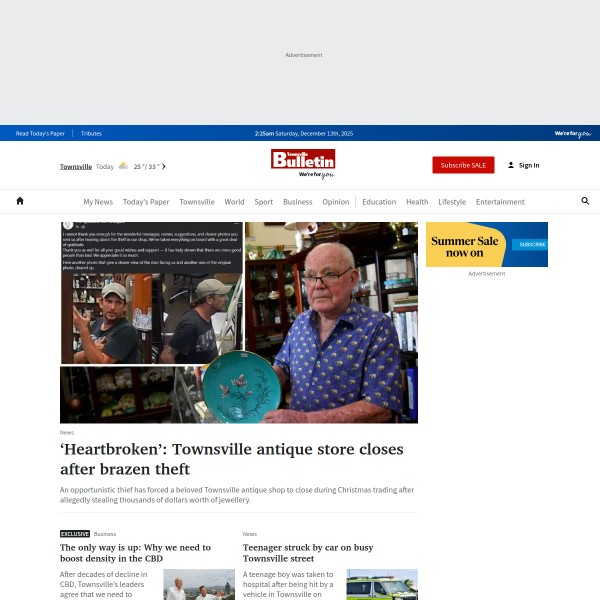Open the Today's Paper nav item
The height and width of the screenshot is (600, 600).
(x=146, y=202)
